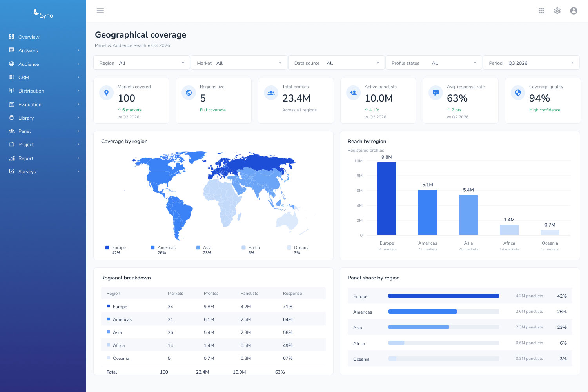Click the Coverage quality shield icon
The width and height of the screenshot is (588, 392).
pos(518,93)
